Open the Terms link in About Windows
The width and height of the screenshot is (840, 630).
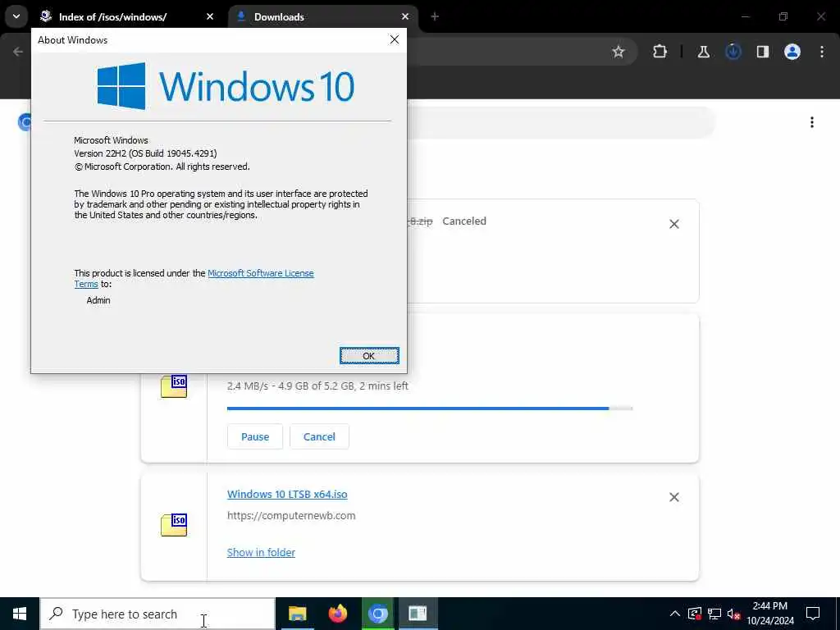tap(85, 284)
